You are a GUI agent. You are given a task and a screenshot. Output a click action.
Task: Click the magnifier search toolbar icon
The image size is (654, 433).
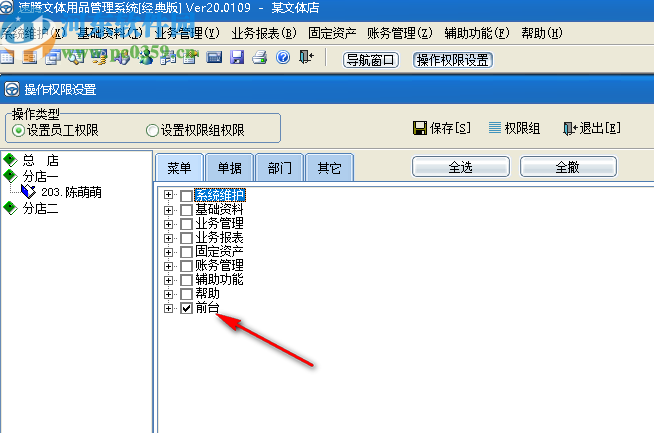tap(76, 58)
